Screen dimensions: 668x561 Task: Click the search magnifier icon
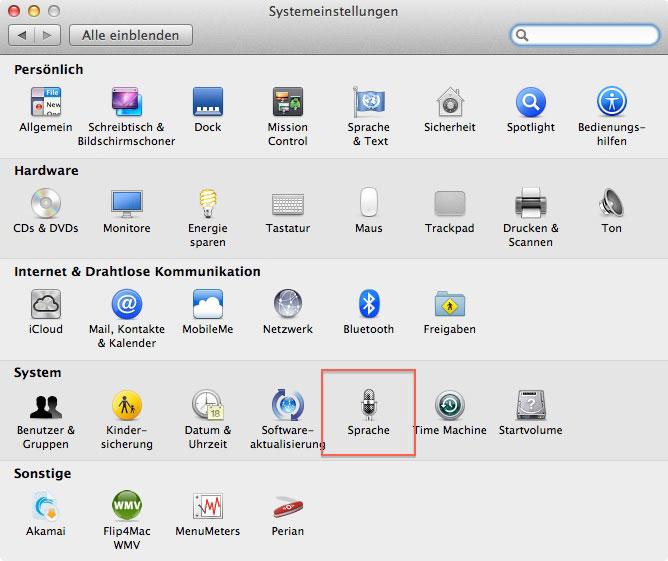pyautogui.click(x=522, y=35)
